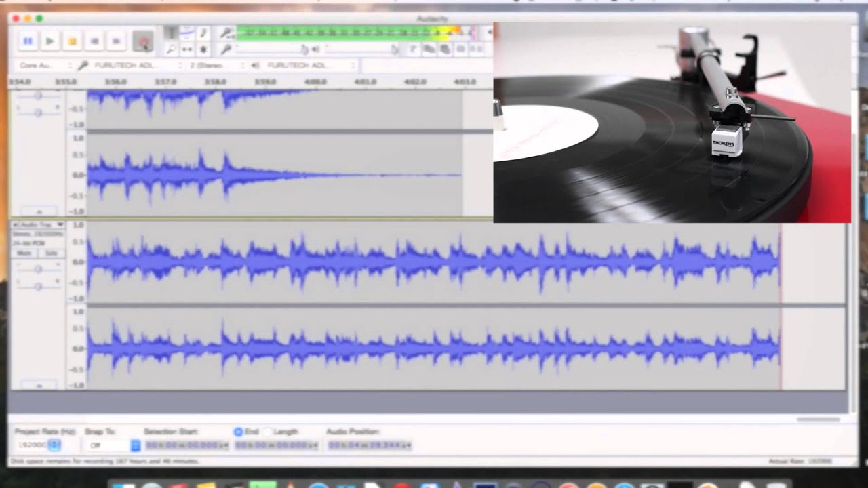
Task: Click the Audio Position time field
Action: (x=370, y=445)
